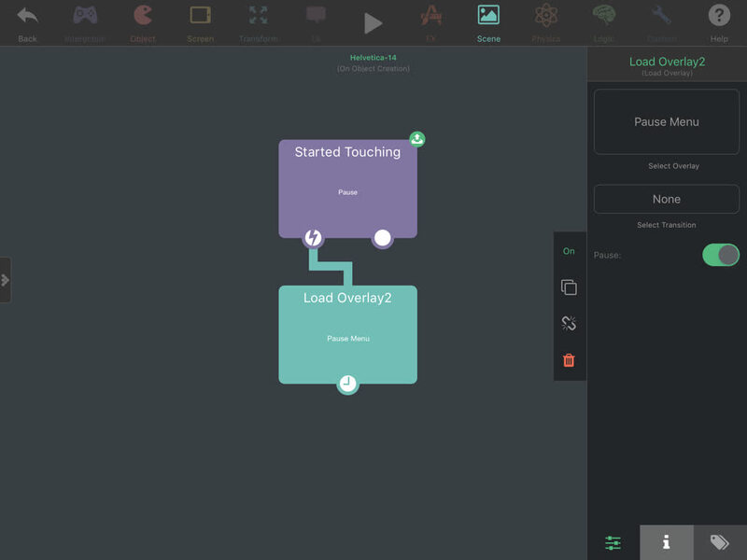Toggle the Pause switch off
The height and width of the screenshot is (560, 747).
pyautogui.click(x=720, y=255)
